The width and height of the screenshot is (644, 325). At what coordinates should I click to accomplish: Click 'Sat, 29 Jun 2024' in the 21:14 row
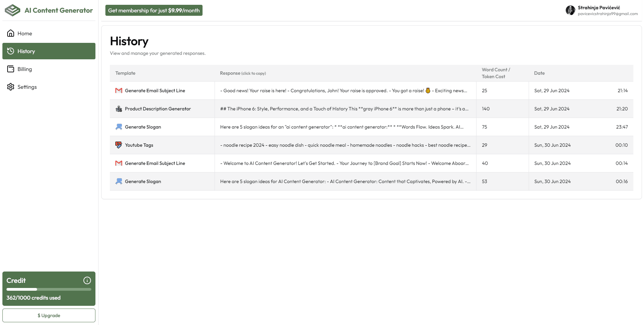(x=552, y=91)
